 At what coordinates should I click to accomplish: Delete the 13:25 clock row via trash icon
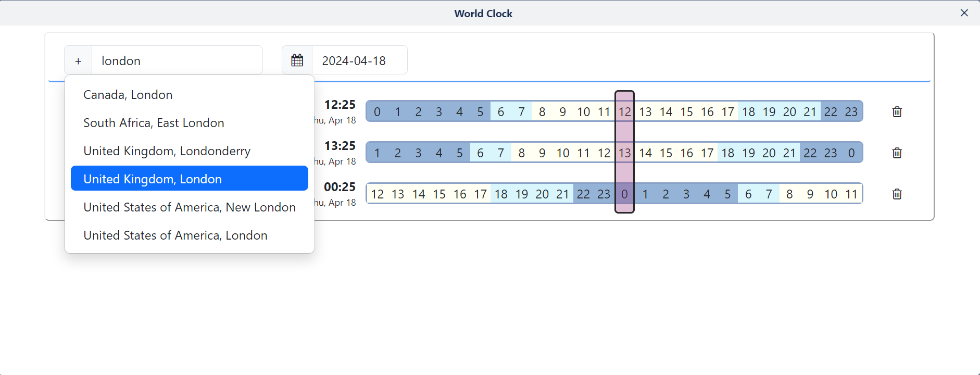tap(897, 153)
